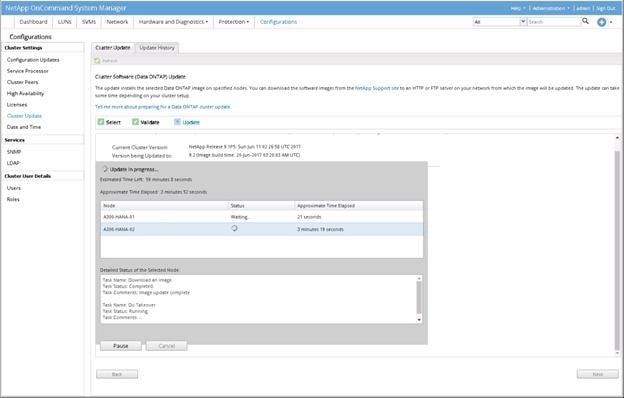Viewport: 624px width, 398px height.
Task: Open the dropdown arrow next to the plus icon
Action: click(611, 22)
